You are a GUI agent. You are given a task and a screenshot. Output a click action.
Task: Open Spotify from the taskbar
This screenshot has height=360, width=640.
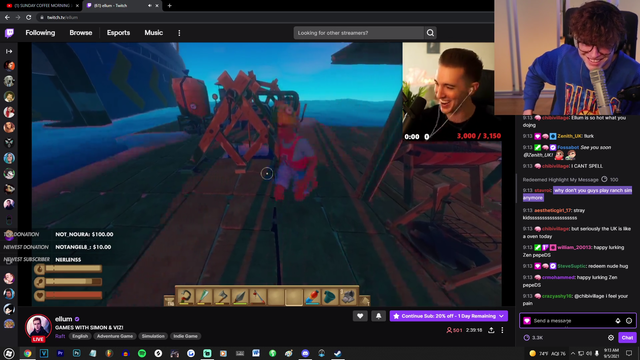point(142,353)
